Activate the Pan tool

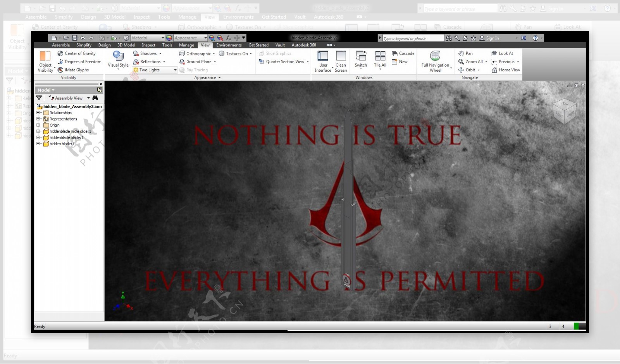coord(465,53)
